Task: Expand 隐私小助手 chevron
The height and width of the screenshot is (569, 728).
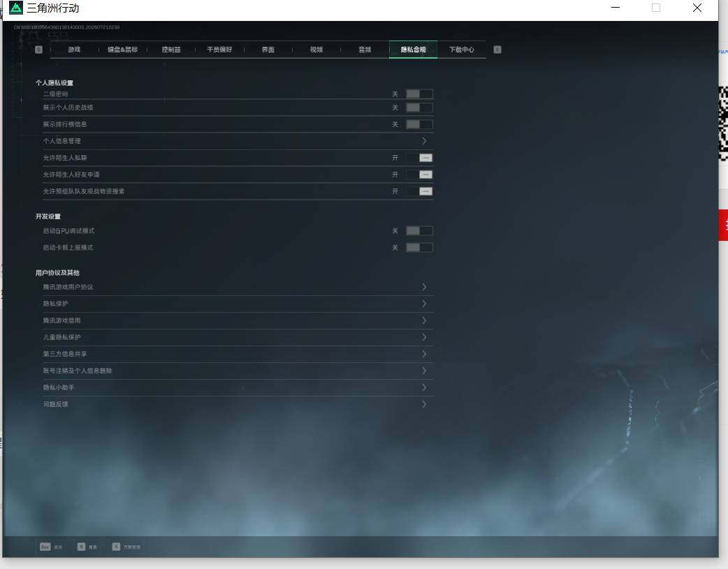Action: tap(424, 387)
